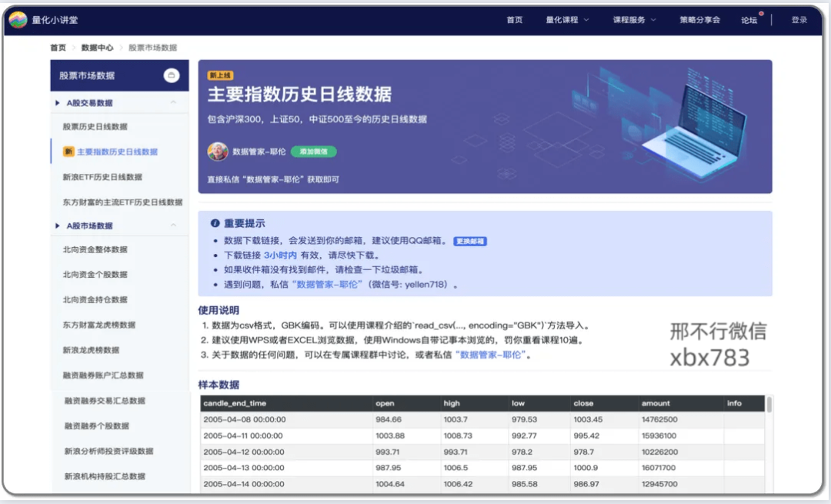This screenshot has height=504, width=831.
Task: Click the 重要提示 info icon
Action: click(x=215, y=223)
